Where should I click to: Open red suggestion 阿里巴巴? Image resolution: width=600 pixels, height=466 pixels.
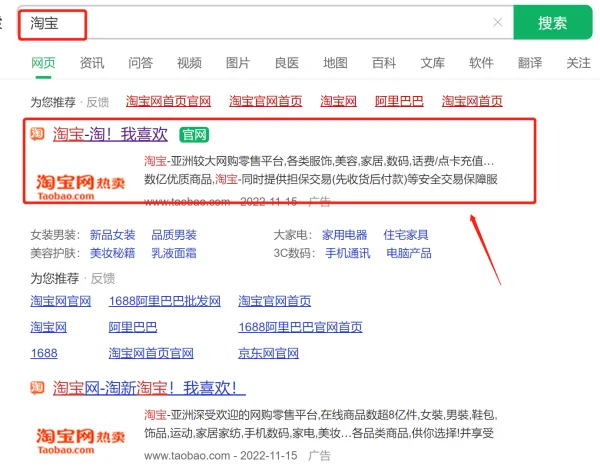pos(399,101)
